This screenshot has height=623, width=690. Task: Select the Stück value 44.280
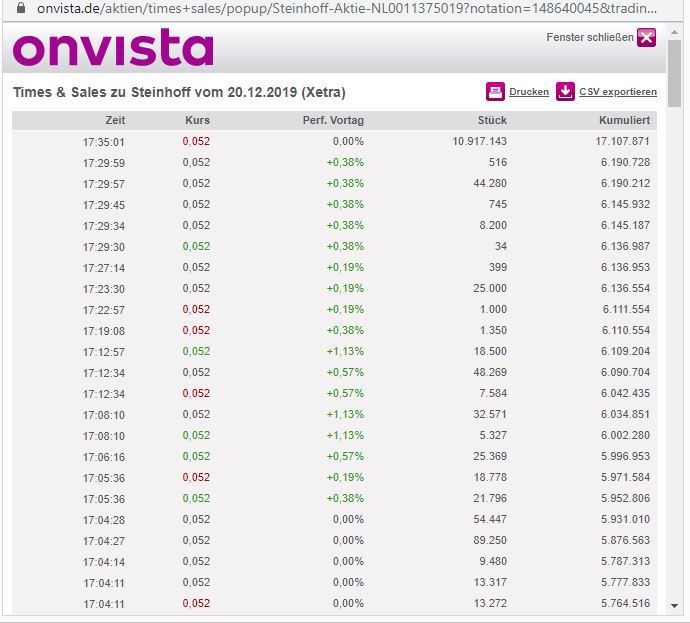click(490, 183)
